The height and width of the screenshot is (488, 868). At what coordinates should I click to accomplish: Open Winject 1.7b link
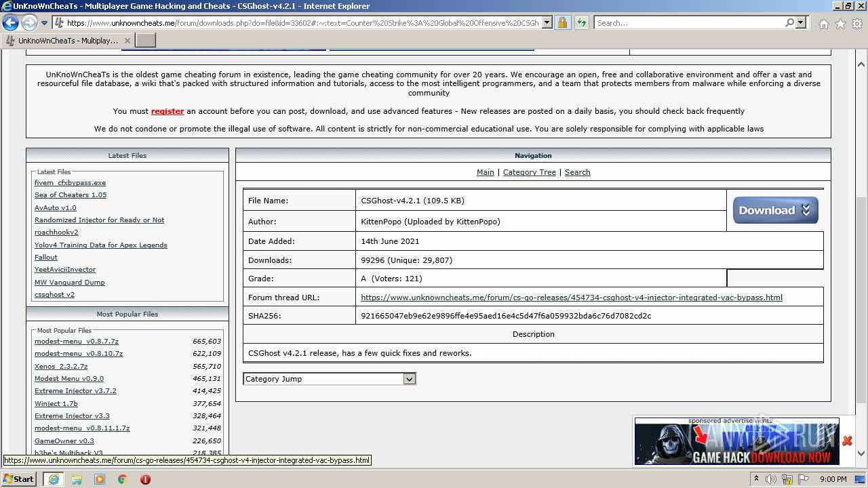(x=56, y=404)
